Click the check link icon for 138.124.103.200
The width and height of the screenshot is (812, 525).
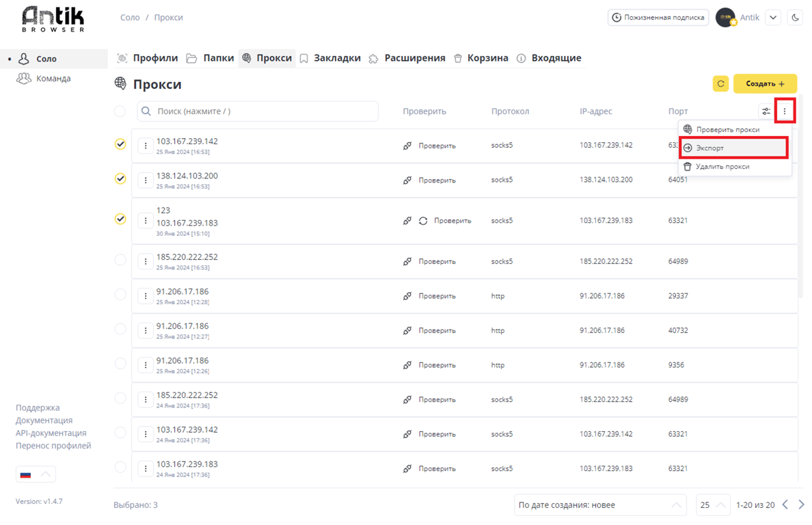pos(407,180)
